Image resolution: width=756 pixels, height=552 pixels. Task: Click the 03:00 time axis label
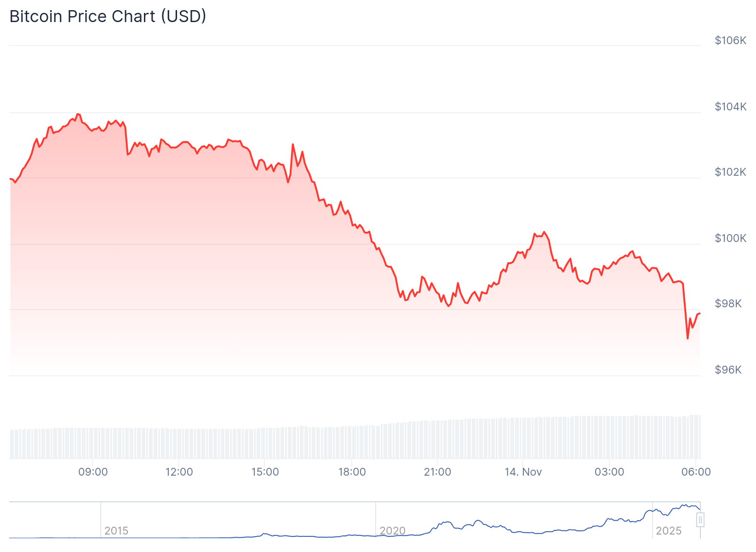tap(609, 472)
